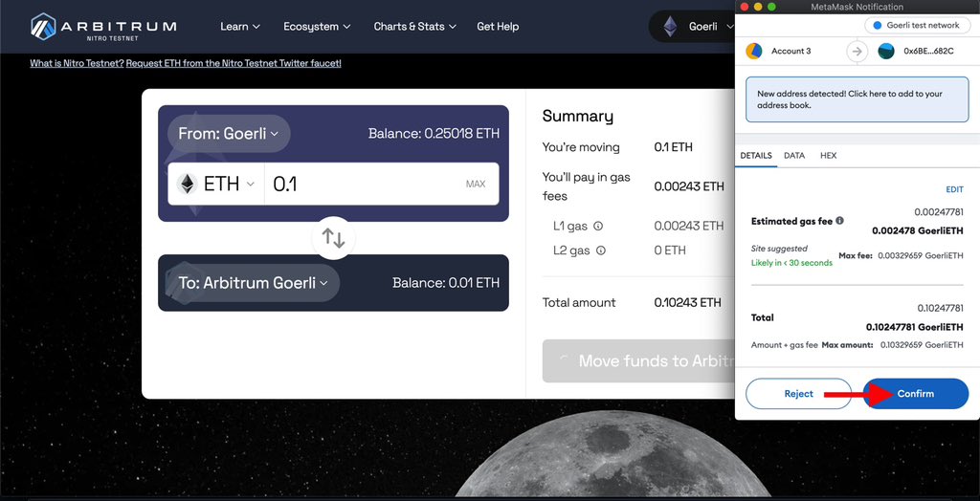This screenshot has width=980, height=501.
Task: Click the Estimated gas fee info icon
Action: [839, 221]
